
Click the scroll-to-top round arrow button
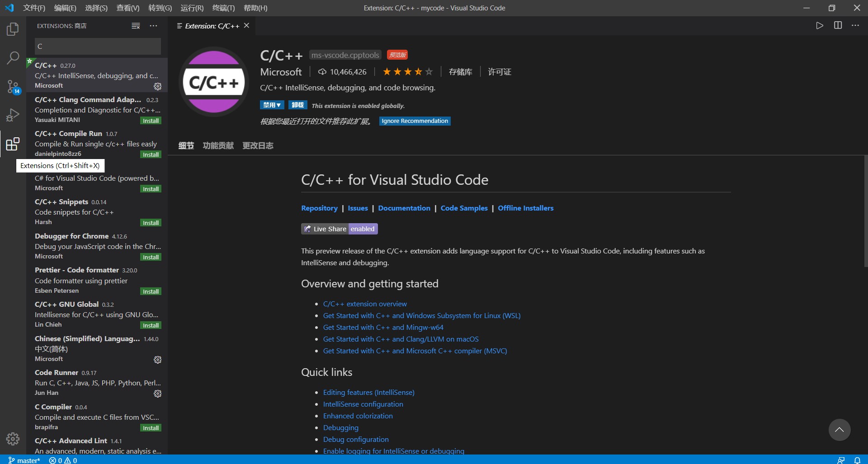coord(839,430)
